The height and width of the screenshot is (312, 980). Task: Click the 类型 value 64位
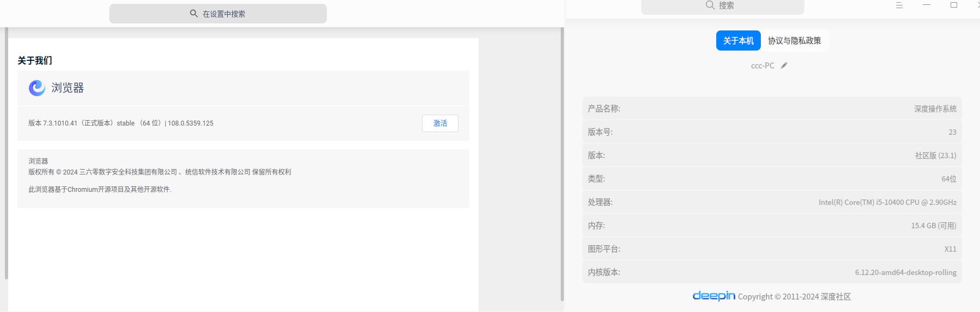click(x=949, y=179)
